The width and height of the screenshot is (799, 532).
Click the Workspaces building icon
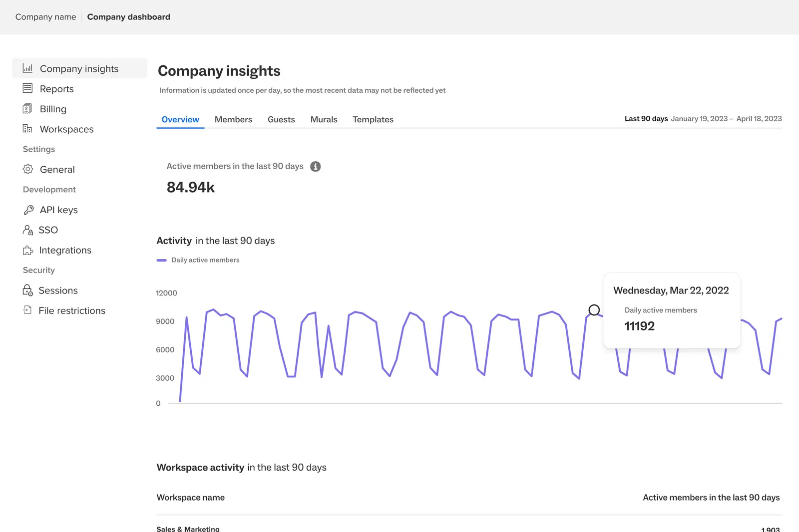pos(27,129)
